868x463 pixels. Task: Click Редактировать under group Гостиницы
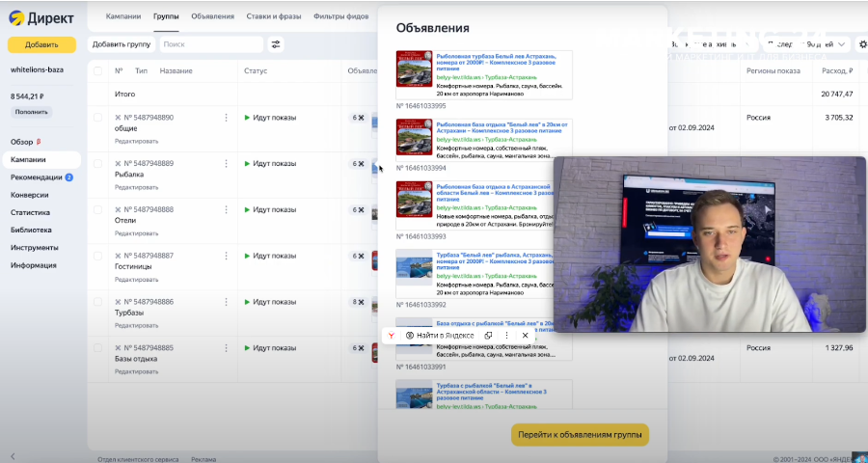point(136,280)
